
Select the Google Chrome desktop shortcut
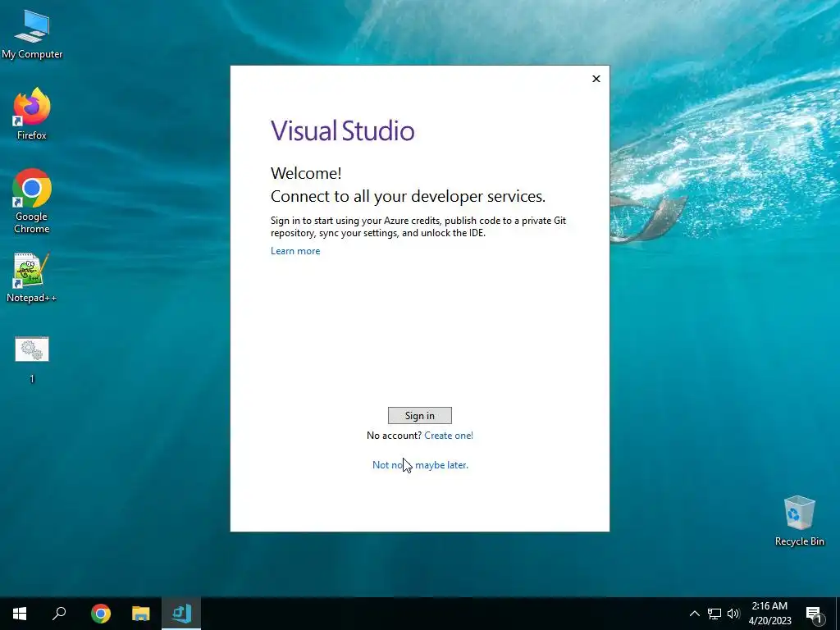pyautogui.click(x=32, y=202)
